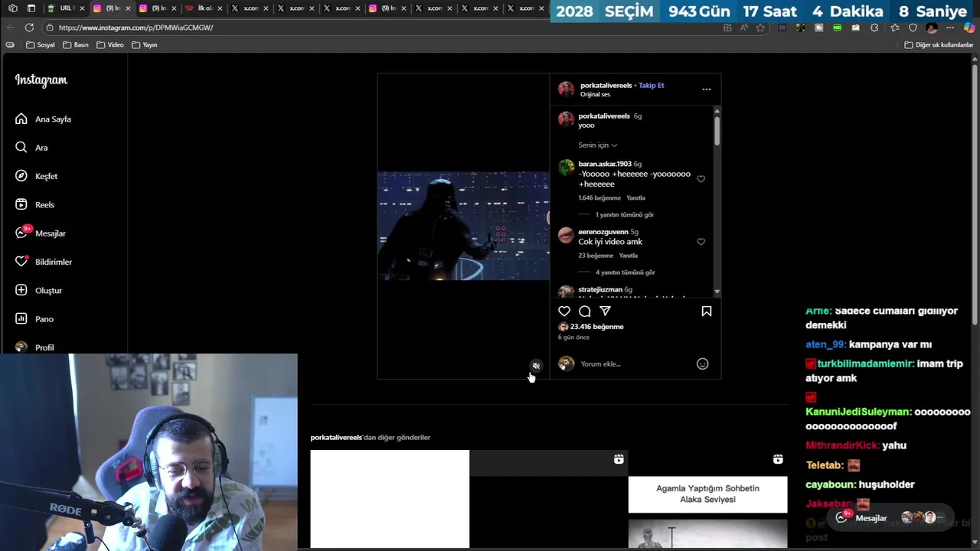Open Pano dashboard in sidebar
The width and height of the screenshot is (980, 551).
click(34, 318)
